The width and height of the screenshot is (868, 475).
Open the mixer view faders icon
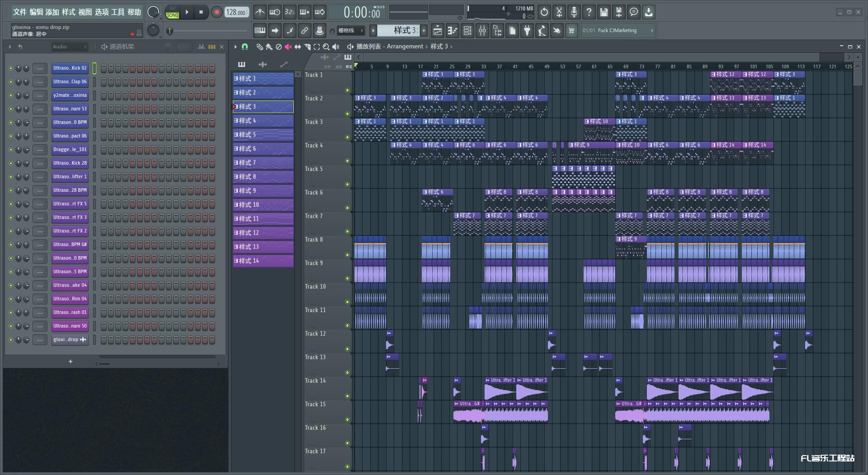click(x=482, y=31)
